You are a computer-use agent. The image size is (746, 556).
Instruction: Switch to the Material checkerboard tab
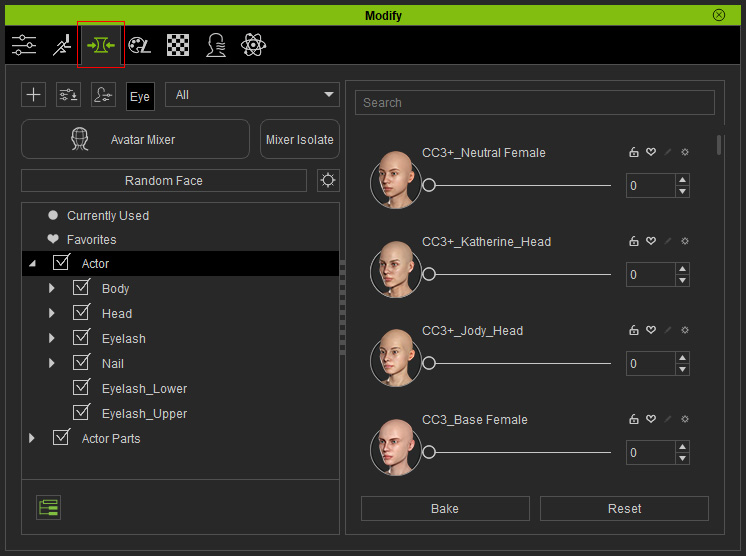point(177,45)
